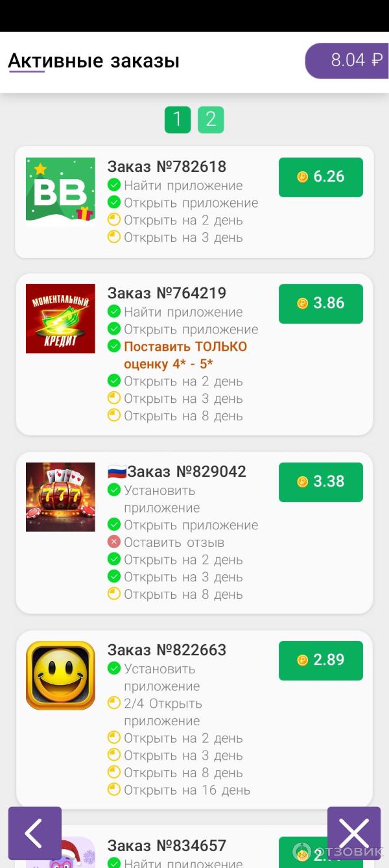Tap the 6.26 reward button
Screen dimensions: 389x868
pyautogui.click(x=321, y=176)
